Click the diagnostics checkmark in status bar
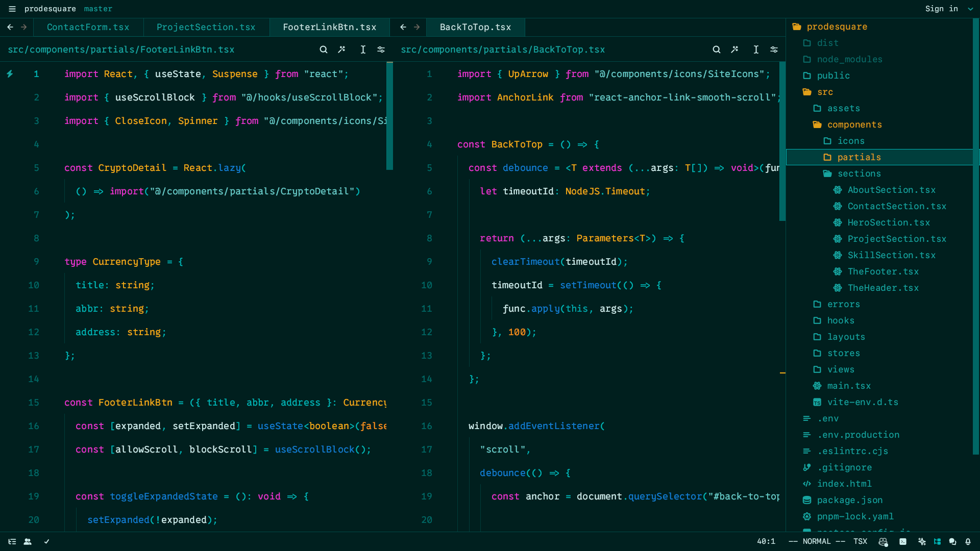 pos(47,542)
